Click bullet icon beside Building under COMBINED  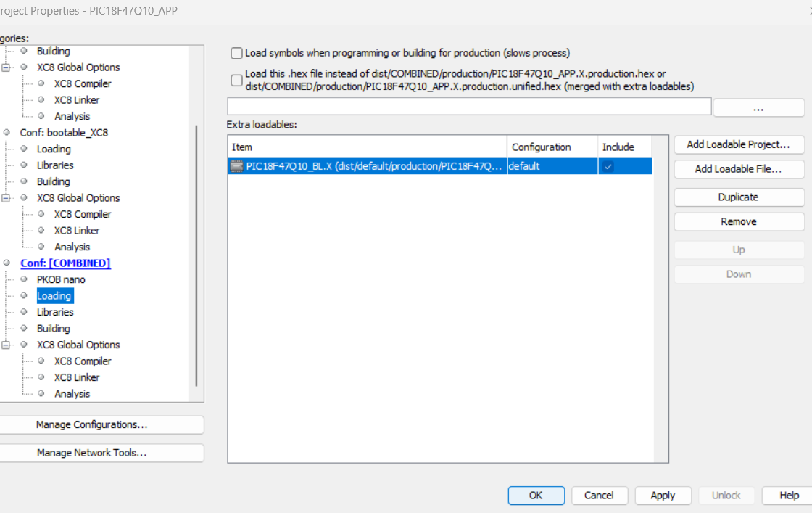click(24, 329)
